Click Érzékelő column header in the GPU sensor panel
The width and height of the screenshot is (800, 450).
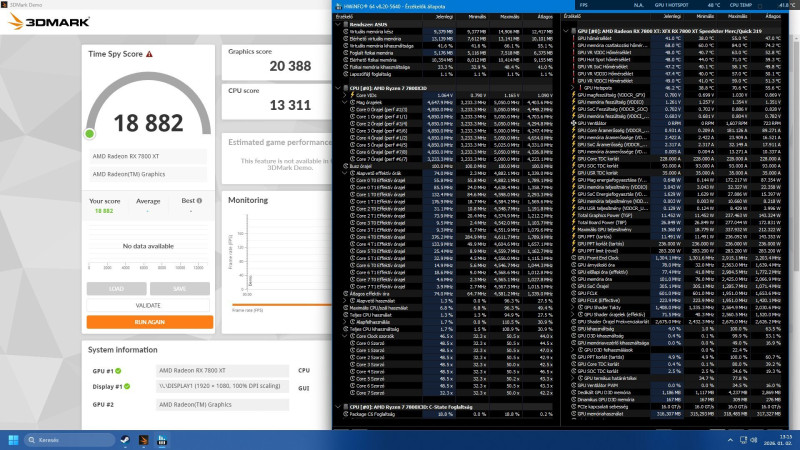[572, 16]
